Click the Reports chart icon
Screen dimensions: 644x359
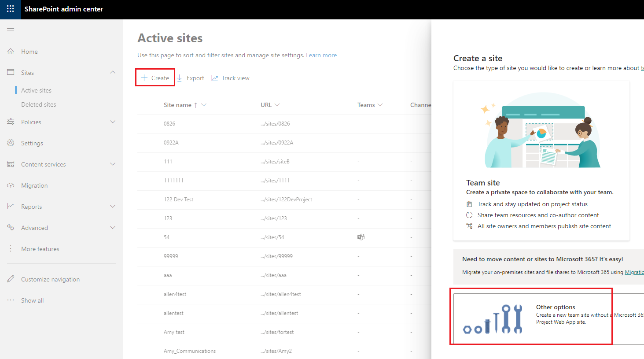click(11, 206)
